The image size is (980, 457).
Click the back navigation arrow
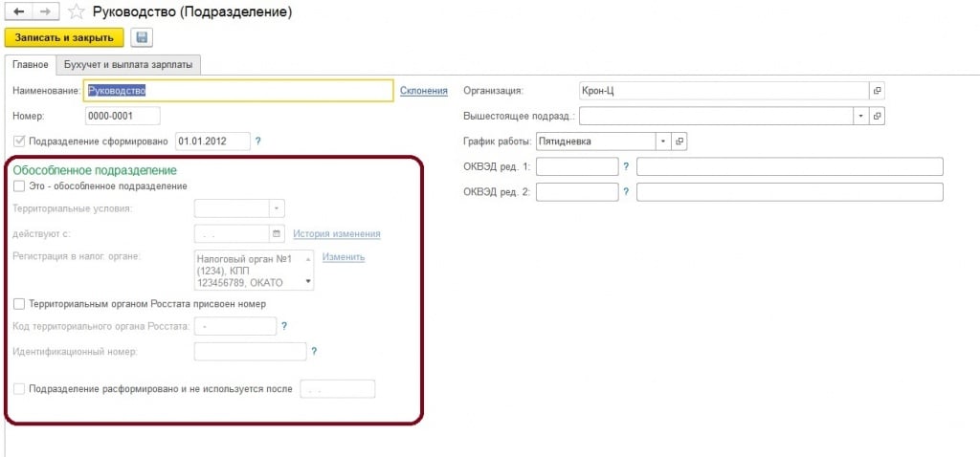pos(18,12)
